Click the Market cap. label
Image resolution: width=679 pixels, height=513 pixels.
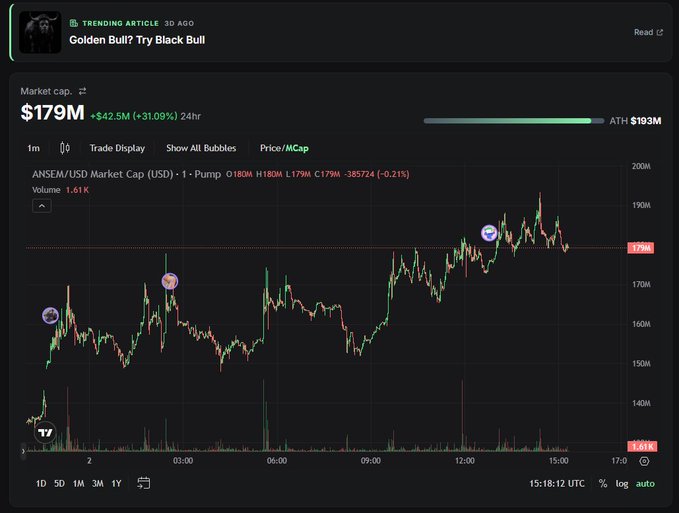(46, 91)
